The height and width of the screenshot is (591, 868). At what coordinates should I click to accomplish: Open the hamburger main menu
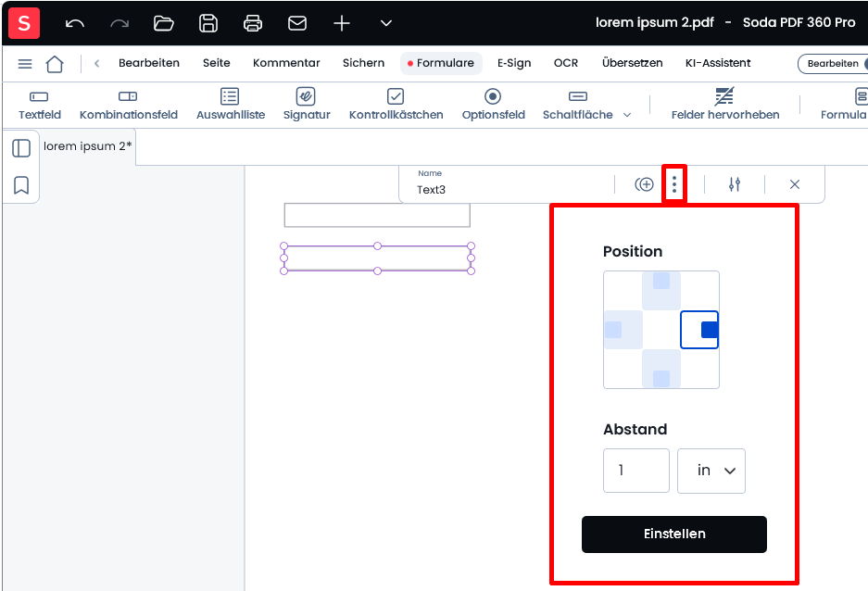tap(25, 64)
